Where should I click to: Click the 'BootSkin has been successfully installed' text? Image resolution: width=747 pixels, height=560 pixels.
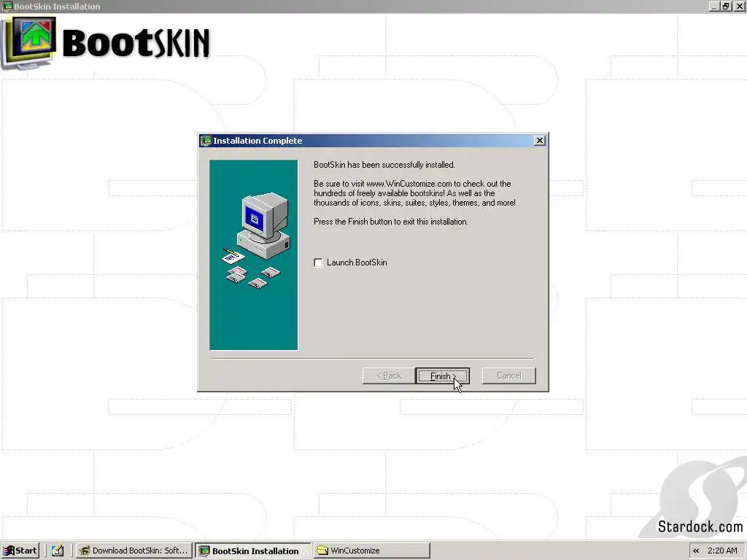click(x=384, y=165)
